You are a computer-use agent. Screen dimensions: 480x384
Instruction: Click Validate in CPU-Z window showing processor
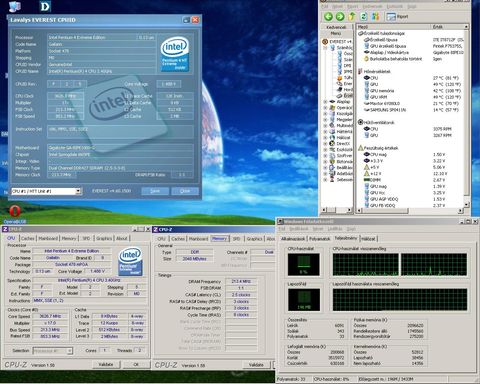[x=106, y=364]
